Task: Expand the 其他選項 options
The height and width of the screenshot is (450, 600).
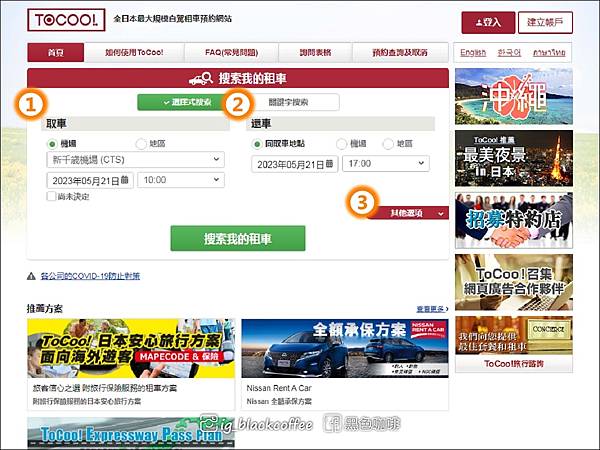Action: click(x=411, y=213)
